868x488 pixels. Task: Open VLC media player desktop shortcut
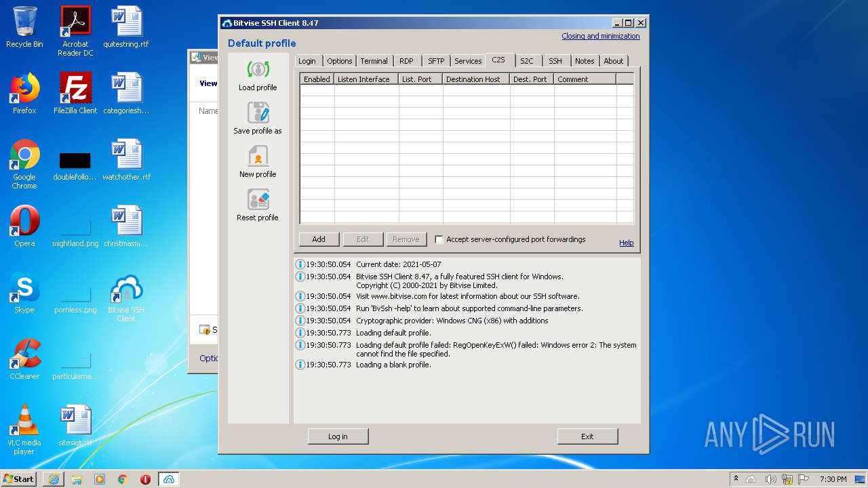click(x=24, y=430)
